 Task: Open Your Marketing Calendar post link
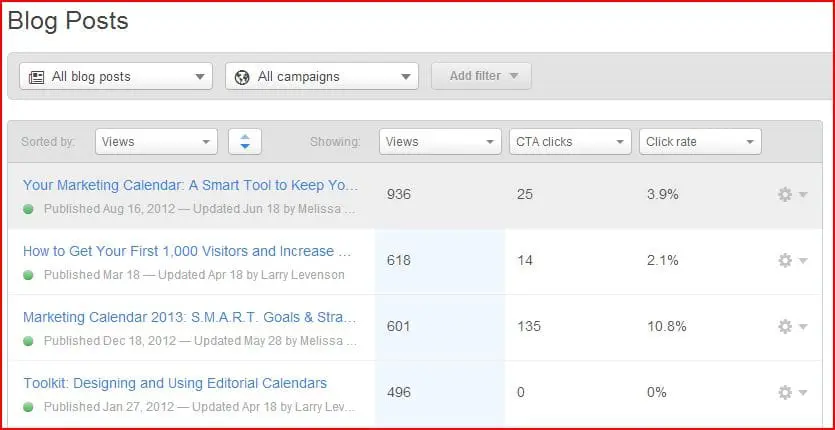click(x=190, y=185)
